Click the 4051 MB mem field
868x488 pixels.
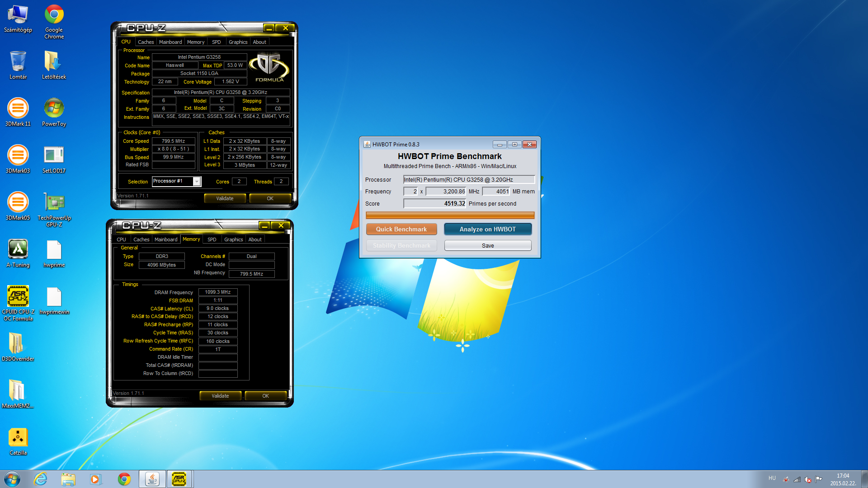point(496,191)
